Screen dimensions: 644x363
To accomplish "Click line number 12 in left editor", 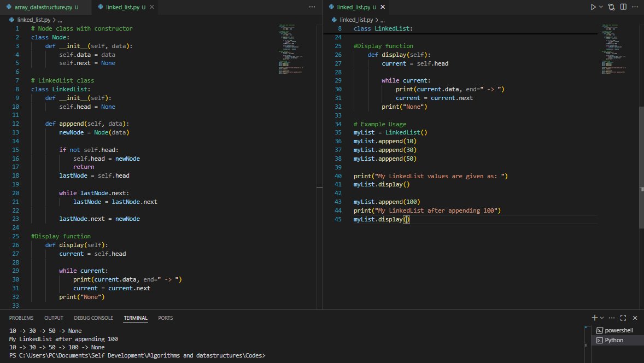I will (16, 124).
